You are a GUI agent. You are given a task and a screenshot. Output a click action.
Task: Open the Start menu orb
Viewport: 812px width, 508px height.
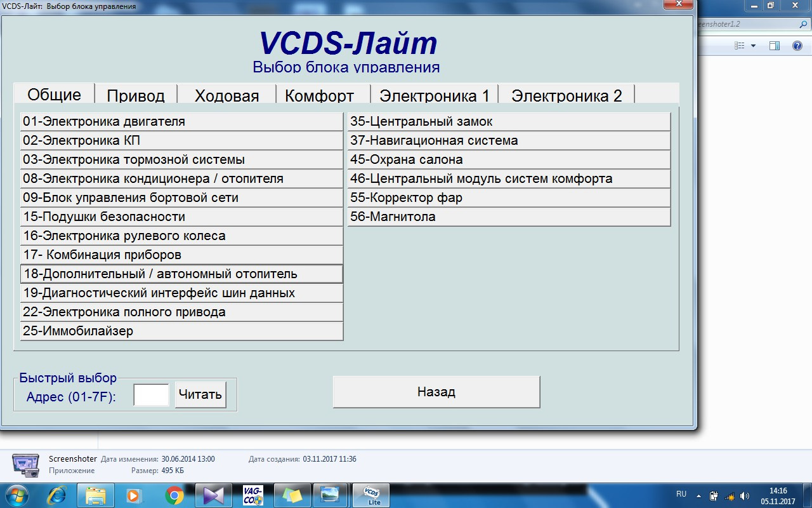pyautogui.click(x=16, y=495)
